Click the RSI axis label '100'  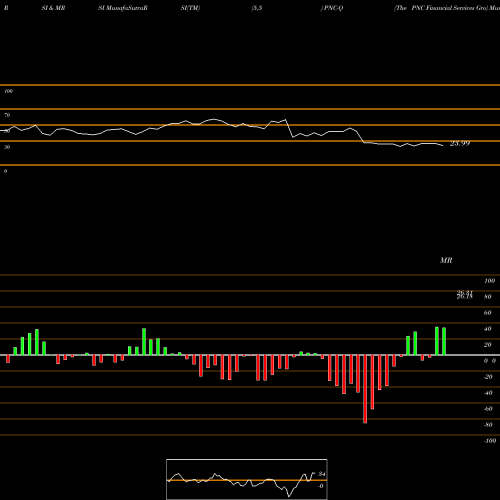(8, 91)
